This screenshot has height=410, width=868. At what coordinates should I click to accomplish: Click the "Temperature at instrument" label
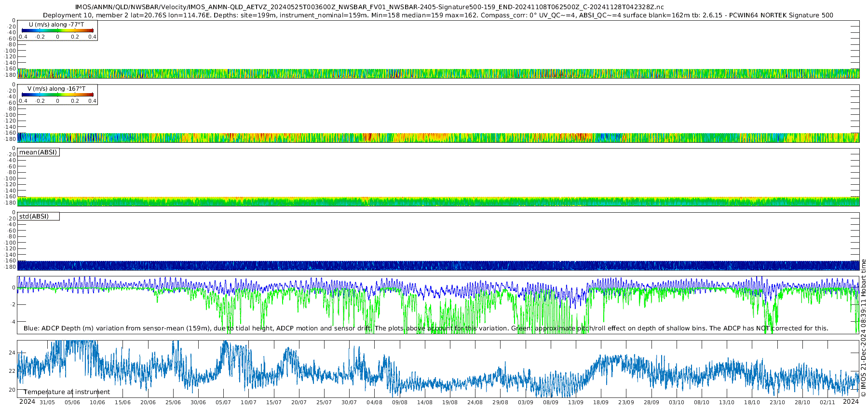coord(67,392)
